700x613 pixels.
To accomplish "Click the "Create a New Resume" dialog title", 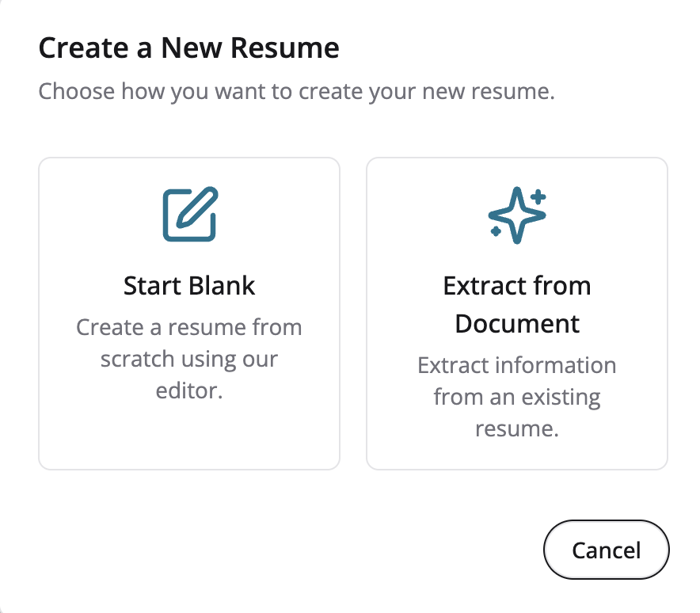I will 189,48.
